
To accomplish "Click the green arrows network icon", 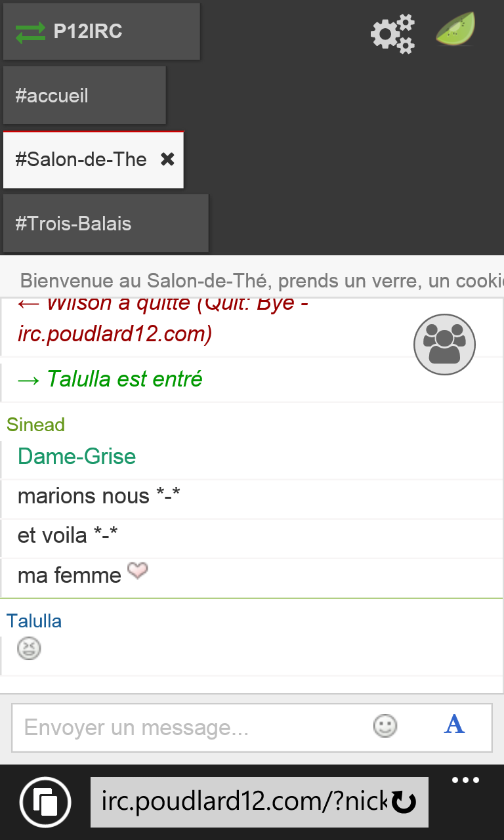I will pyautogui.click(x=30, y=32).
